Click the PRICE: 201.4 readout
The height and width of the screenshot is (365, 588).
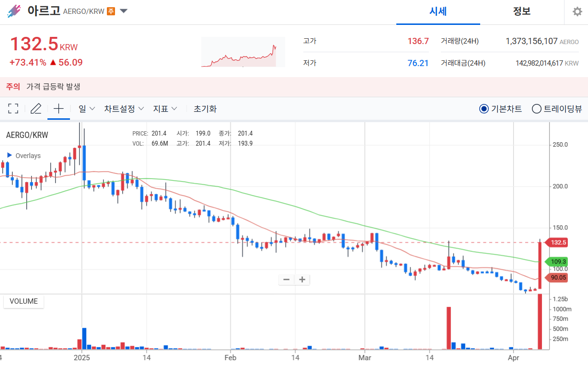click(x=150, y=134)
